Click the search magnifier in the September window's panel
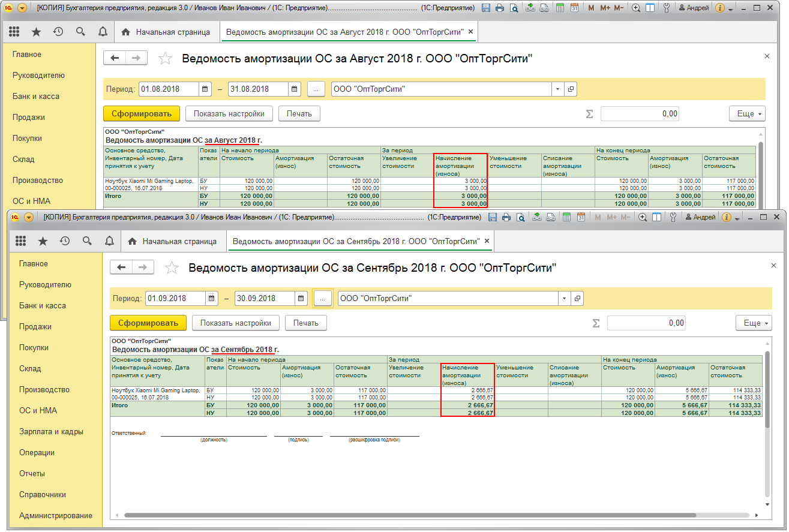 (87, 241)
